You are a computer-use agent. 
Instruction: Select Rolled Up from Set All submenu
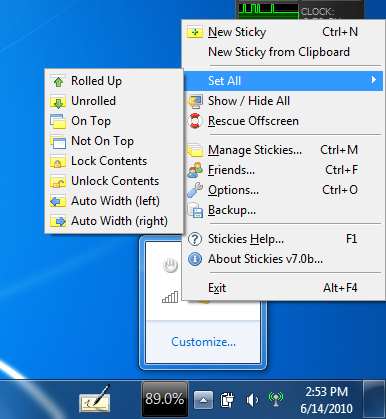click(x=114, y=81)
